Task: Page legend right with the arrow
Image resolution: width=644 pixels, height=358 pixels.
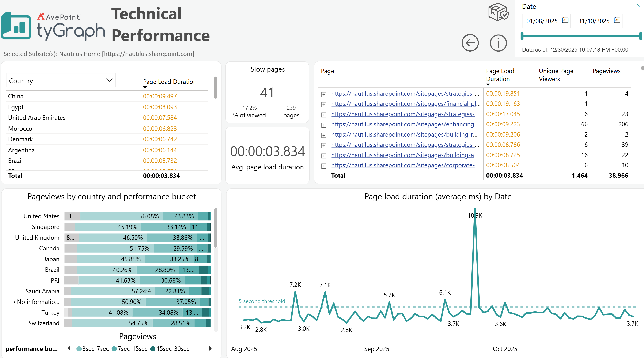Action: tap(210, 348)
